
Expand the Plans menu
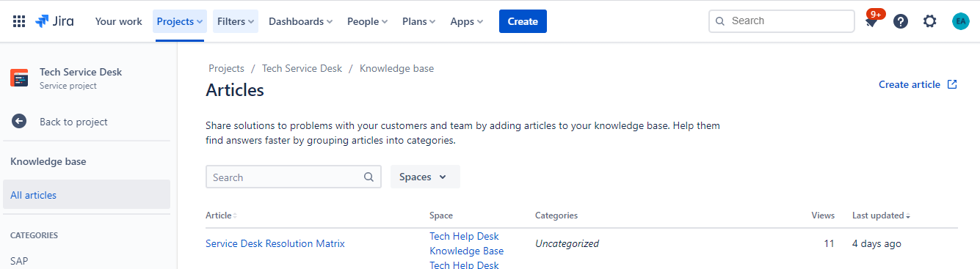tap(418, 21)
